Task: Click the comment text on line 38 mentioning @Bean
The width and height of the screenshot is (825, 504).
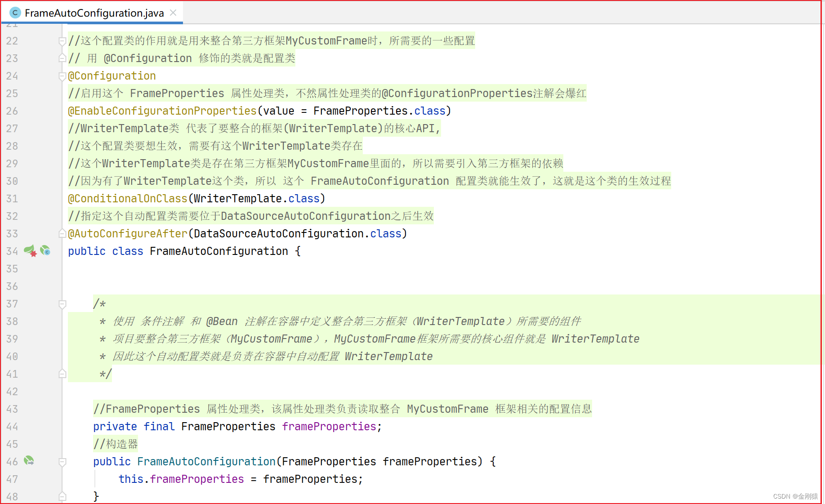Action: pos(340,321)
